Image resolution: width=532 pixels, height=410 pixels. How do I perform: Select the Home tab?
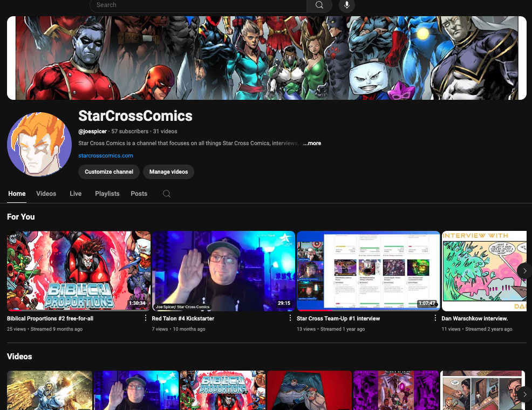click(x=17, y=194)
